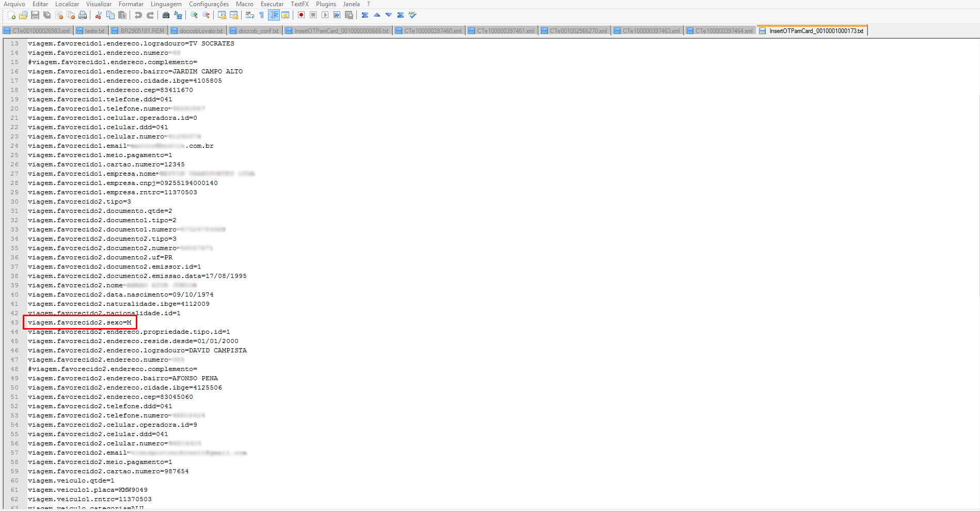The width and height of the screenshot is (980, 512).
Task: Click the Paste toolbar icon
Action: click(122, 15)
